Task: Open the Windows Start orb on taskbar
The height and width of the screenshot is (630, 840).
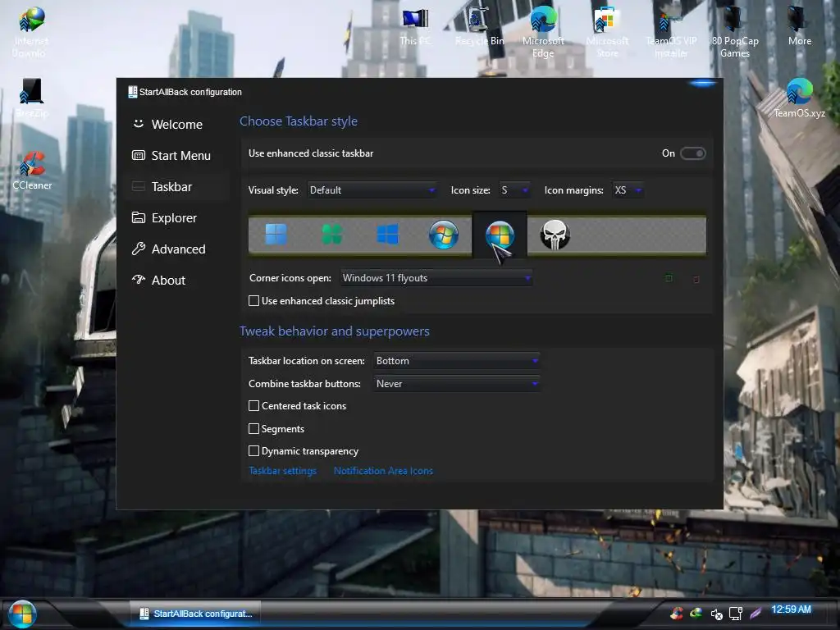Action: coord(22,614)
